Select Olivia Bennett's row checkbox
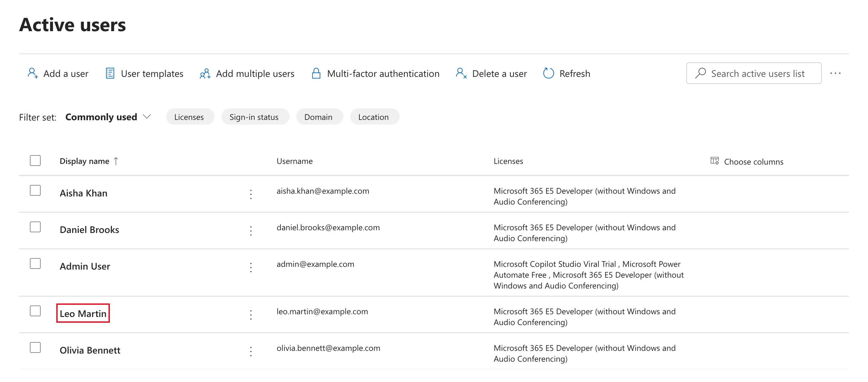868x382 pixels. (35, 347)
